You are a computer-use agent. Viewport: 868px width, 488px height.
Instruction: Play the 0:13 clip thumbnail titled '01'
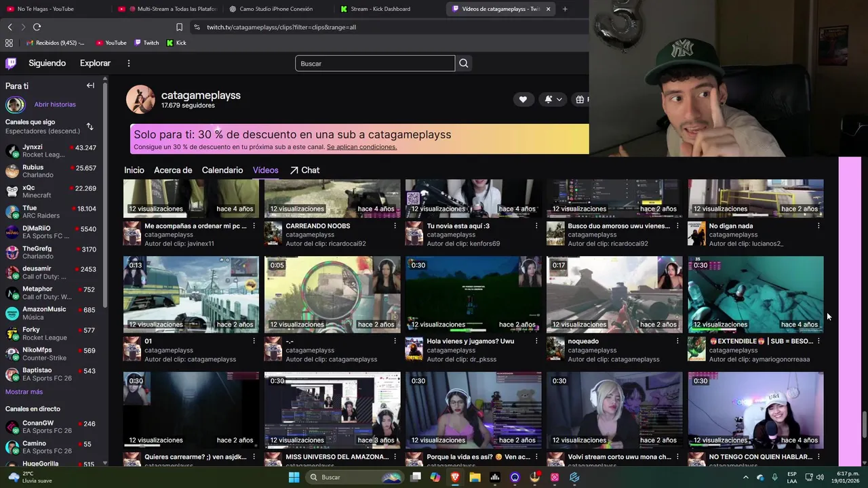(x=191, y=294)
